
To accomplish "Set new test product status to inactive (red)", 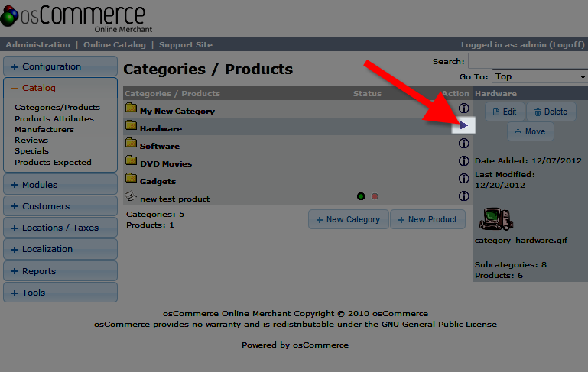I will (375, 196).
